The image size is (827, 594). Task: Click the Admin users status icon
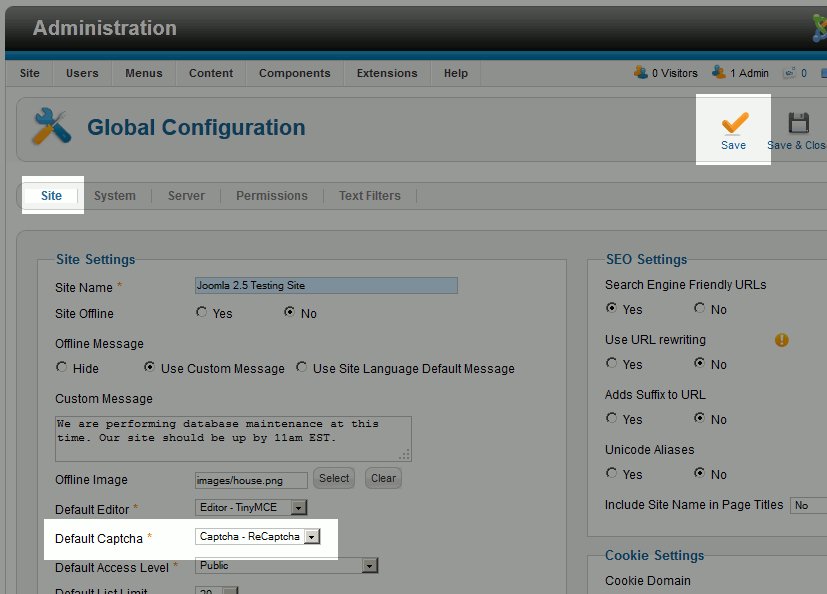click(x=718, y=73)
